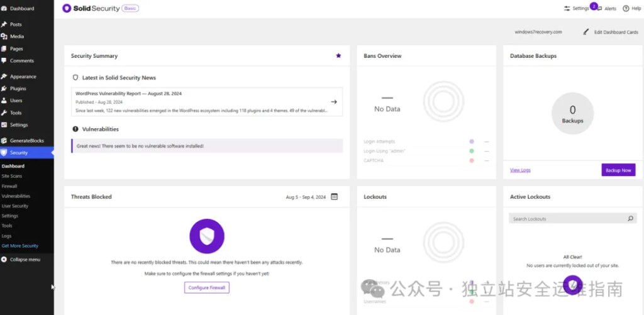Click the Plugins plug icon
Viewport: 644px width, 315px height.
(x=4, y=88)
